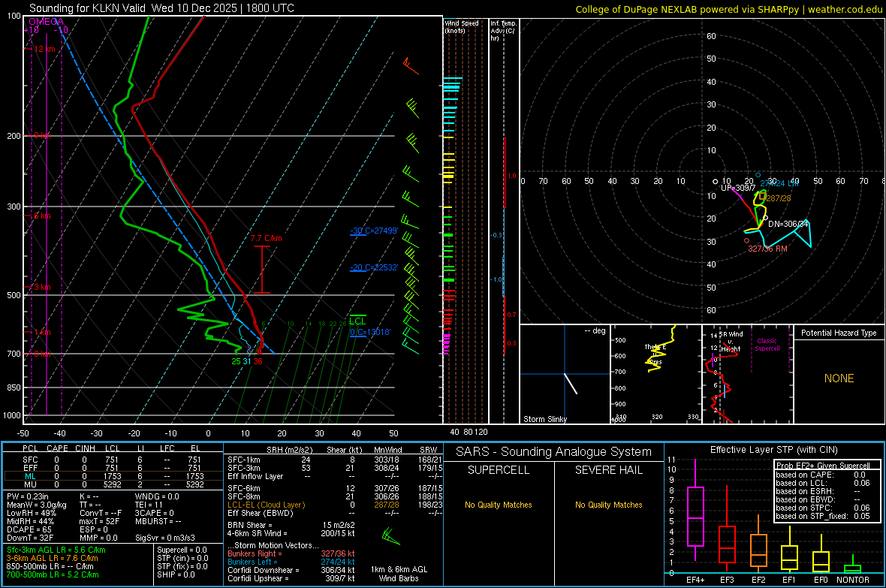The image size is (886, 588).
Task: Click the Theta-E v. Pres inset label
Action: coord(655,354)
